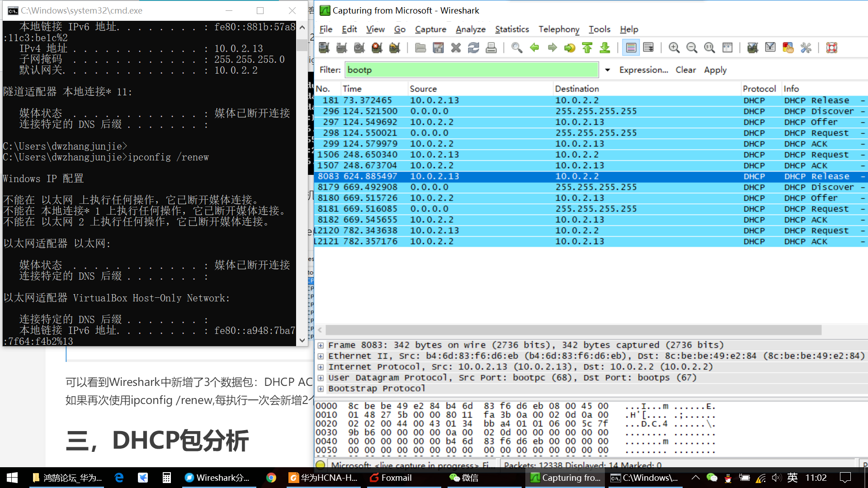868x488 pixels.
Task: Expand the Bootstrap Protocol section
Action: click(x=321, y=388)
